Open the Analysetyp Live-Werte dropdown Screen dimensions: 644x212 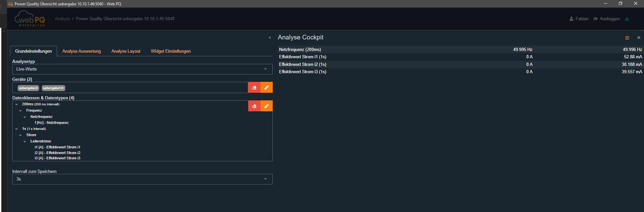point(142,69)
